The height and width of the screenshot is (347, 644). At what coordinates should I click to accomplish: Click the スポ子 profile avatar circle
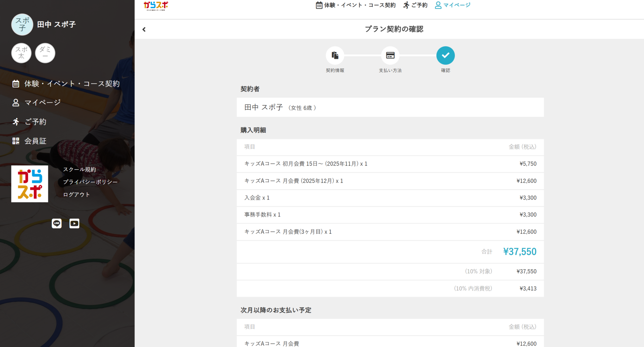tap(22, 24)
